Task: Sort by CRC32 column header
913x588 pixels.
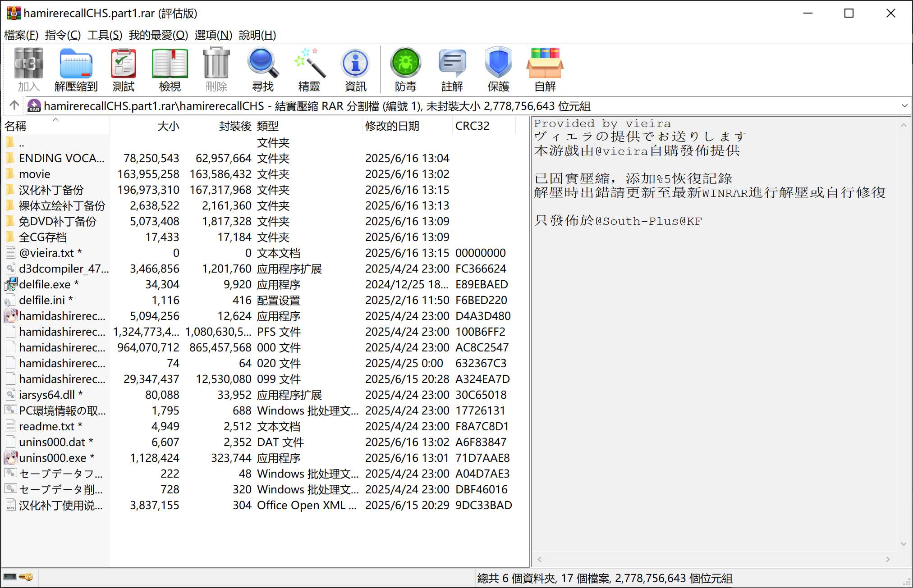Action: click(472, 126)
